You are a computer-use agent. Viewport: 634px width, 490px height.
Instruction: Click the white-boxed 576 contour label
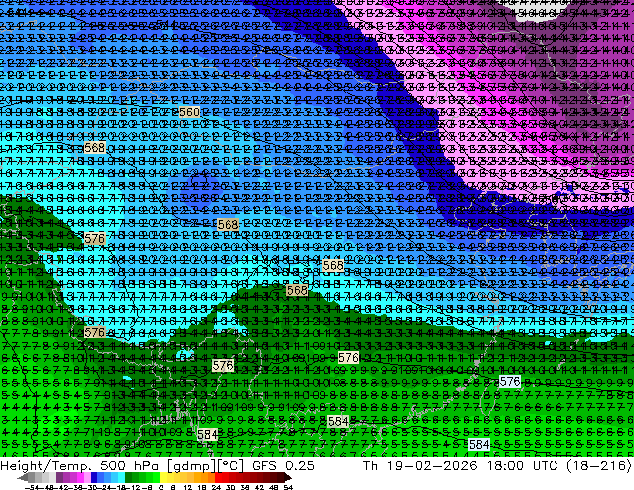[x=510, y=381]
